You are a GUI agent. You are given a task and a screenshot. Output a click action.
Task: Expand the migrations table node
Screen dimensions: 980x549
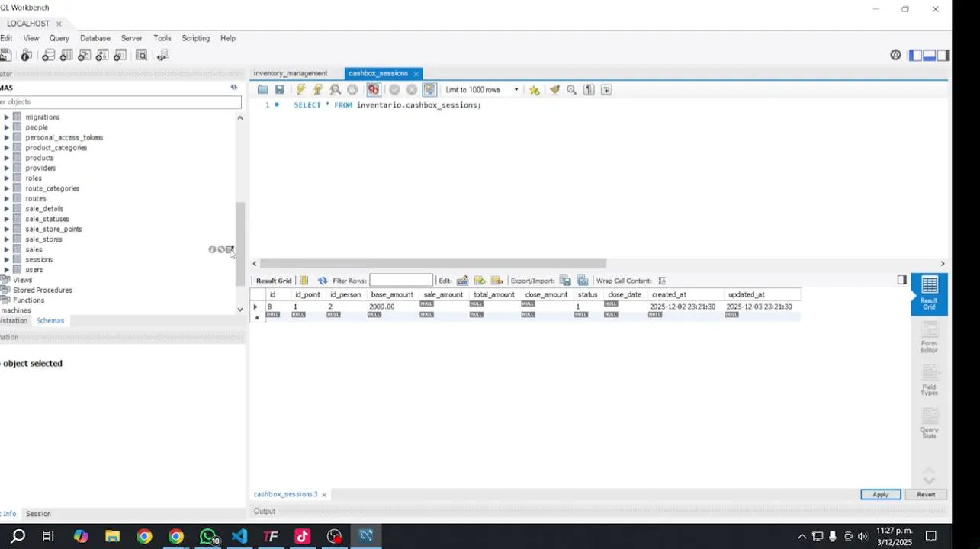[x=7, y=117]
